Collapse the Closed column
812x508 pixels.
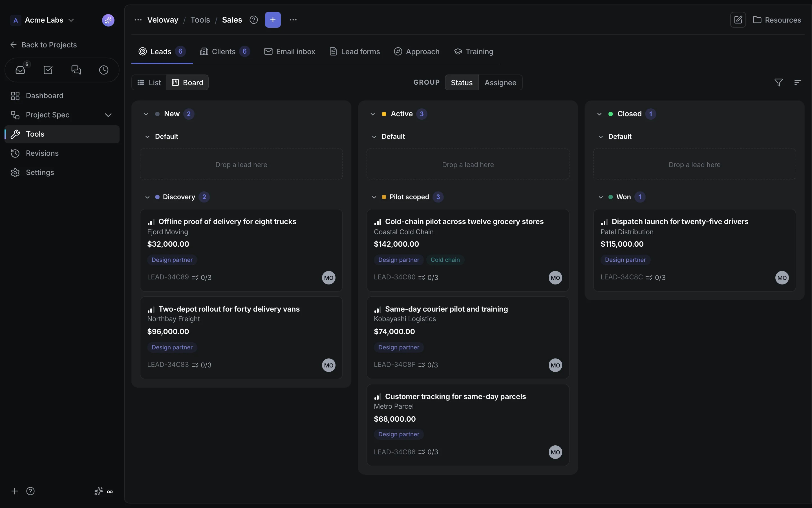pos(599,114)
